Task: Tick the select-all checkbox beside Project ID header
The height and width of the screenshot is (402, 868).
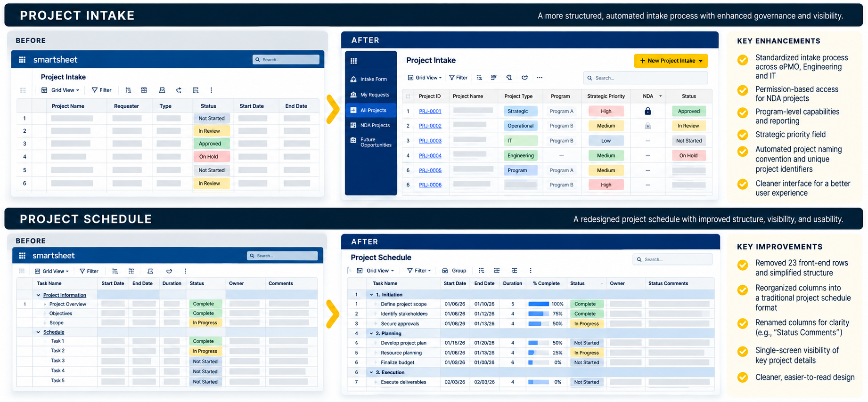Action: [408, 96]
